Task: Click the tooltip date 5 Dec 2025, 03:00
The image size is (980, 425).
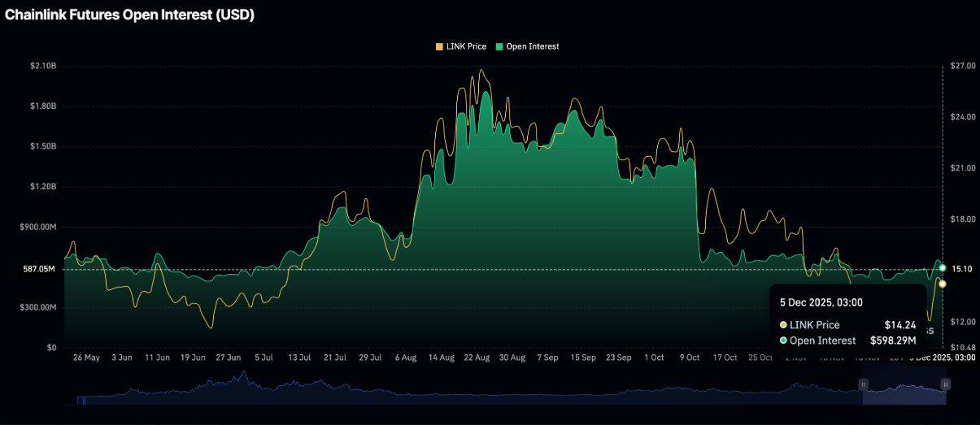Action: click(x=821, y=302)
